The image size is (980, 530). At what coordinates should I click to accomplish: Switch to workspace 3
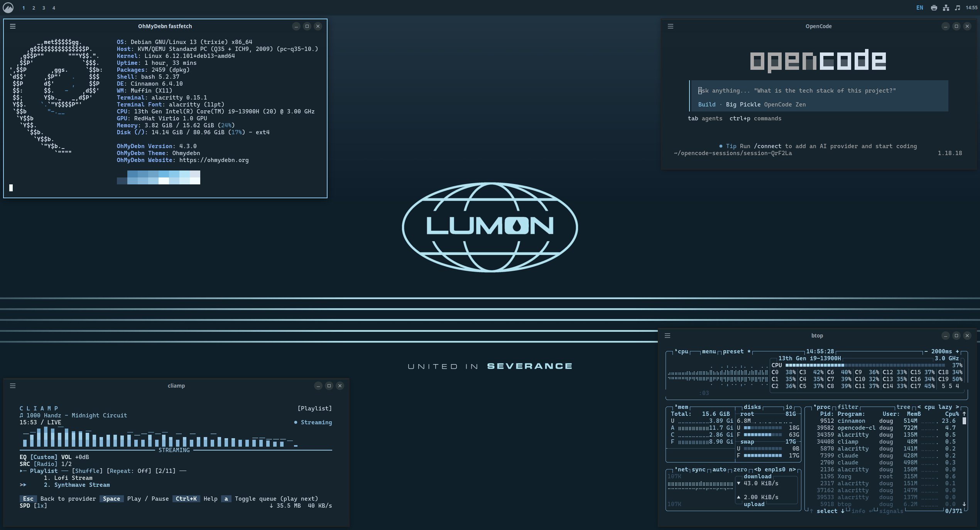44,8
